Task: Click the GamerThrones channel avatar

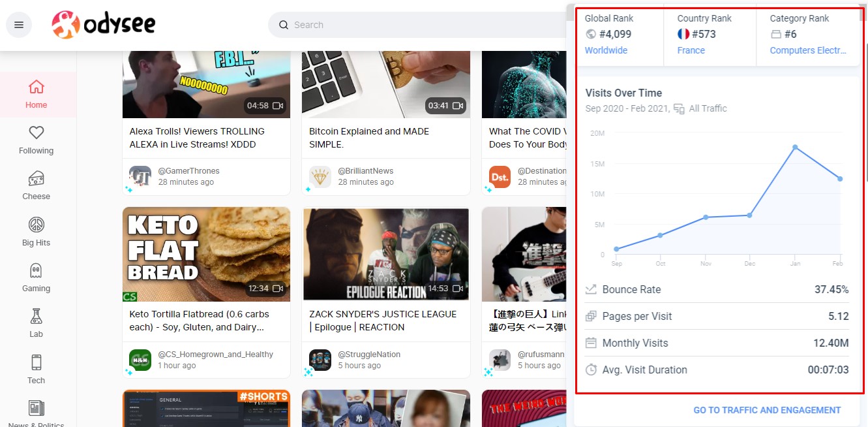Action: [x=140, y=177]
